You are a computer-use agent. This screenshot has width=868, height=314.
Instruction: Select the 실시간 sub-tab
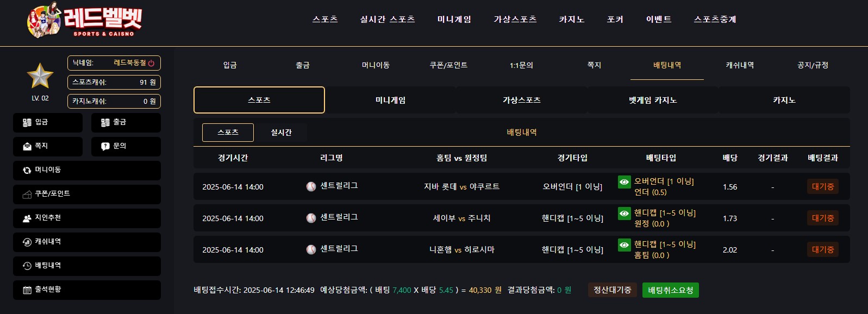point(282,133)
